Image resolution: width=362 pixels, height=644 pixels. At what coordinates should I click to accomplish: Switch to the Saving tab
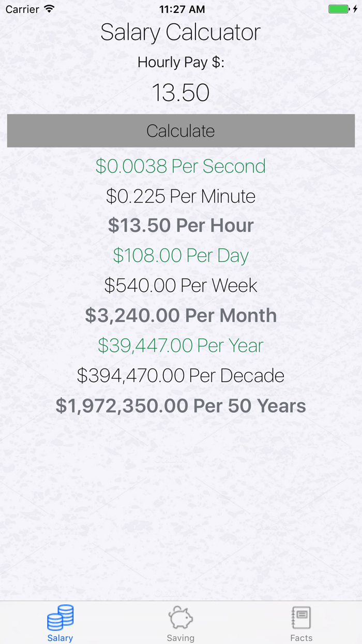[x=180, y=623]
